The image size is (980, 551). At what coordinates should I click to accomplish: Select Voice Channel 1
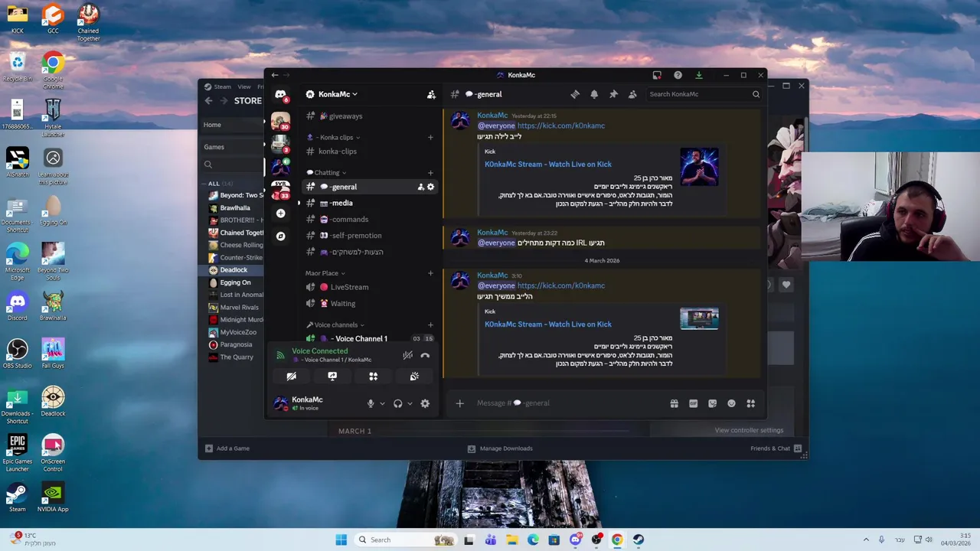click(x=370, y=338)
